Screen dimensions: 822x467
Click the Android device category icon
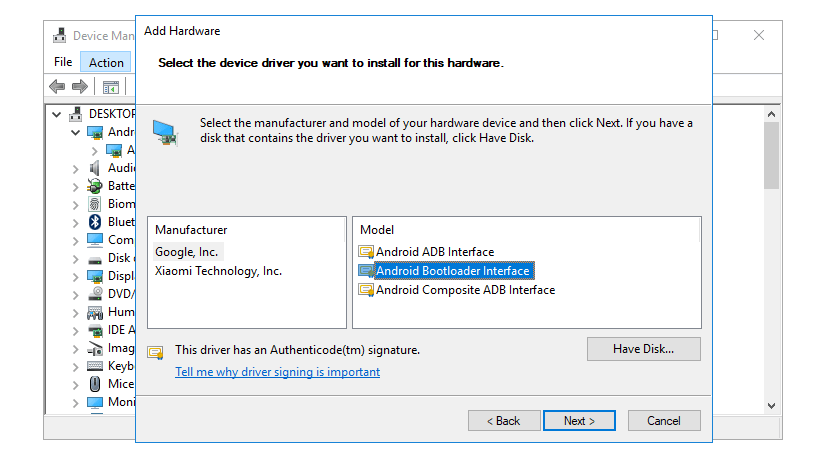[95, 132]
